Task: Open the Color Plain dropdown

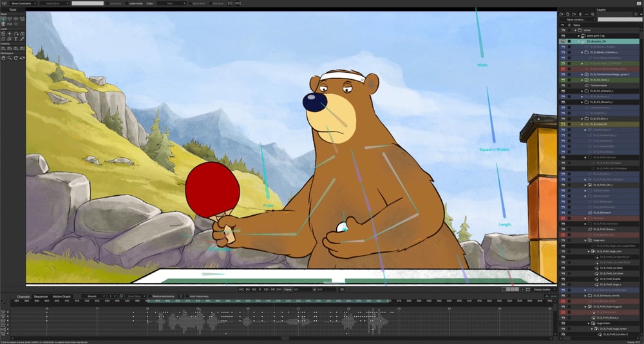Action: [x=172, y=3]
